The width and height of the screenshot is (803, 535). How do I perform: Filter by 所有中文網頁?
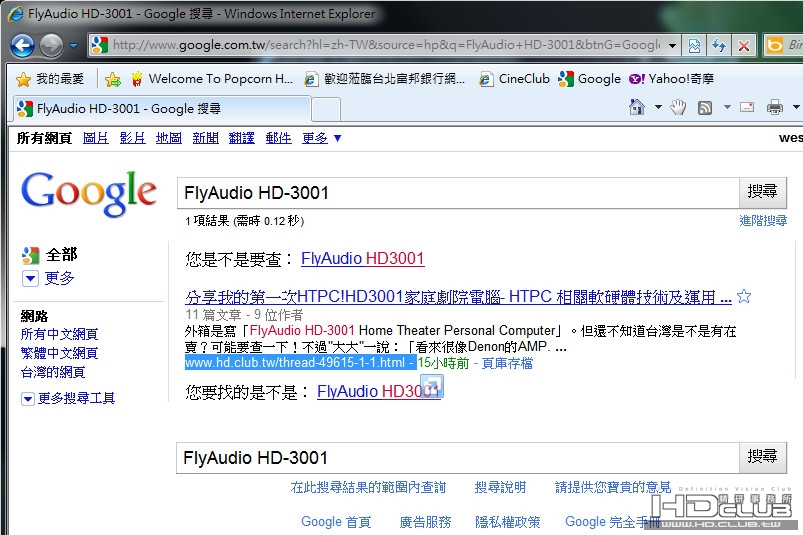click(x=59, y=334)
